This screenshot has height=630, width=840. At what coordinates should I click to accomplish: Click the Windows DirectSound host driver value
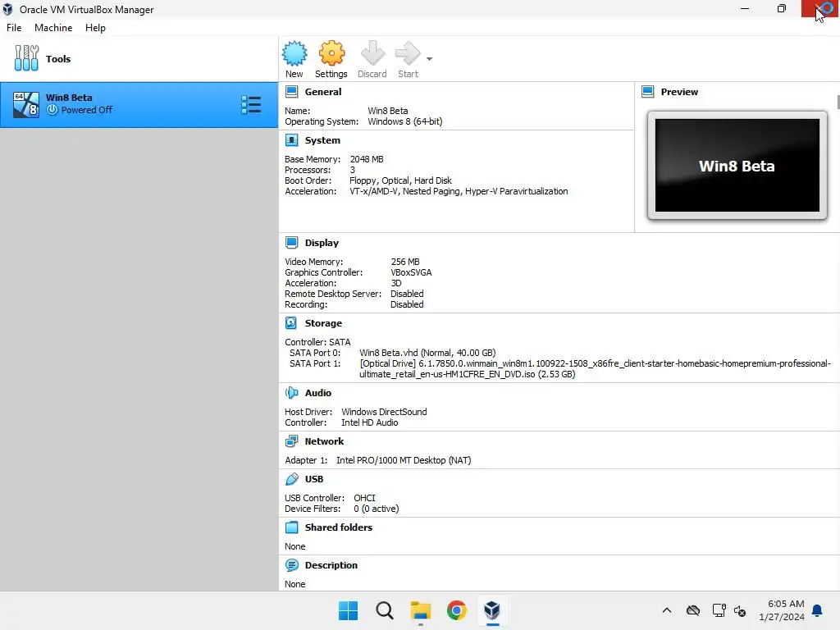click(384, 412)
